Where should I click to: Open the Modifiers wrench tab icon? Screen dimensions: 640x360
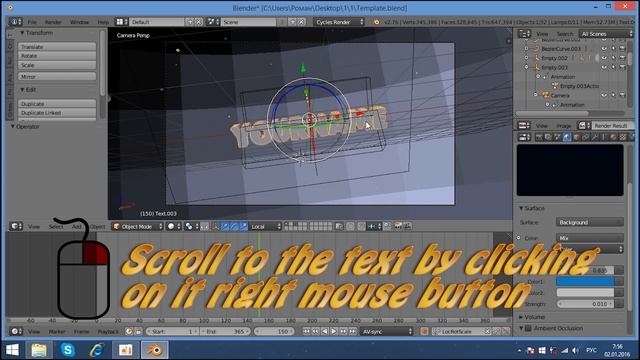point(595,138)
